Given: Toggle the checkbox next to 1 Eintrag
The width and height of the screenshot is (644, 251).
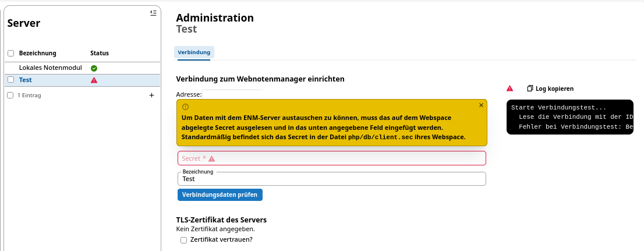Looking at the screenshot, I should point(10,96).
